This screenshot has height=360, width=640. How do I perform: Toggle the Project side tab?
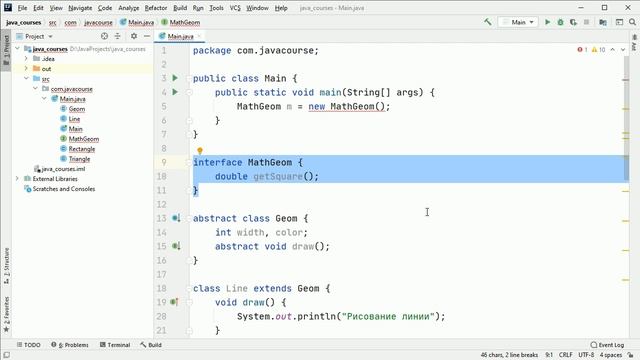point(7,50)
